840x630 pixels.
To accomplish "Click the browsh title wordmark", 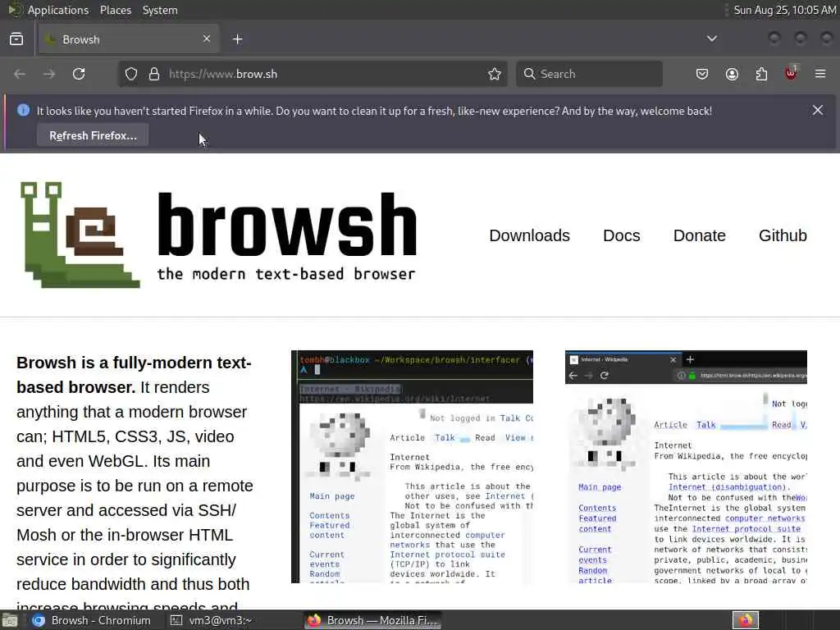I will tap(287, 225).
